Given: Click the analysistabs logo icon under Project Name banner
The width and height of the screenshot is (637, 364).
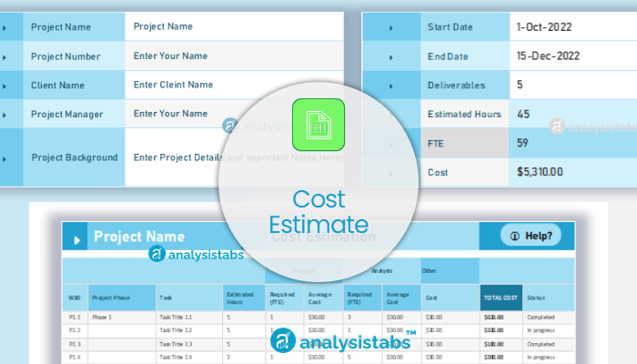Looking at the screenshot, I should click(x=157, y=256).
